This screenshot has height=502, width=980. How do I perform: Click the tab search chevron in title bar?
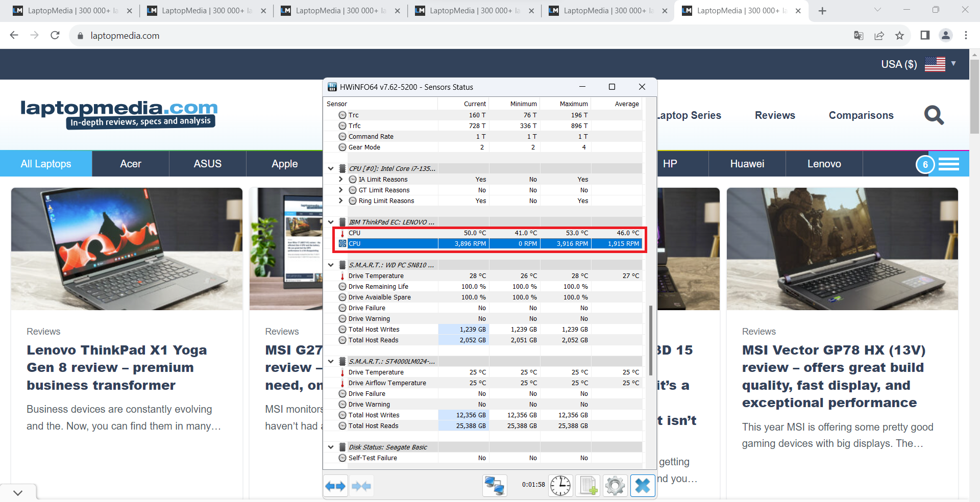coord(877,9)
